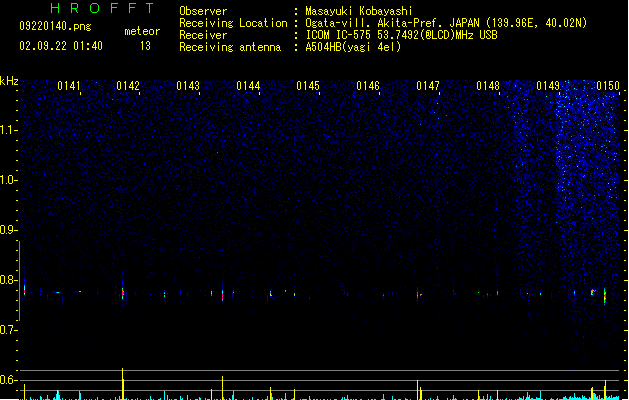Click the strong echo near 0150
The image size is (629, 400).
coord(605,296)
